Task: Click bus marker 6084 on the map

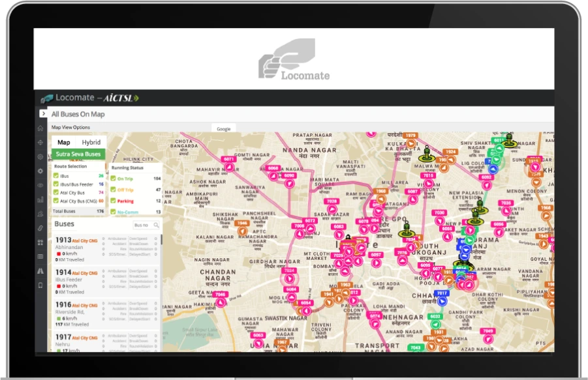Action: coord(291,293)
